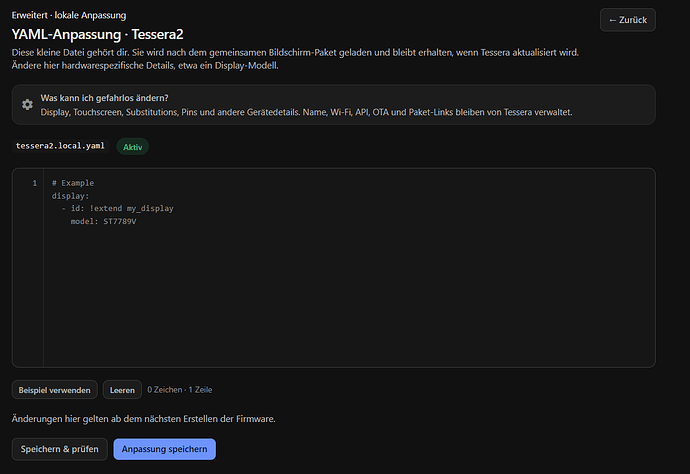This screenshot has height=474, width=690.
Task: Click the YAML-Anpassung · Tessera2 heading
Action: tap(97, 34)
